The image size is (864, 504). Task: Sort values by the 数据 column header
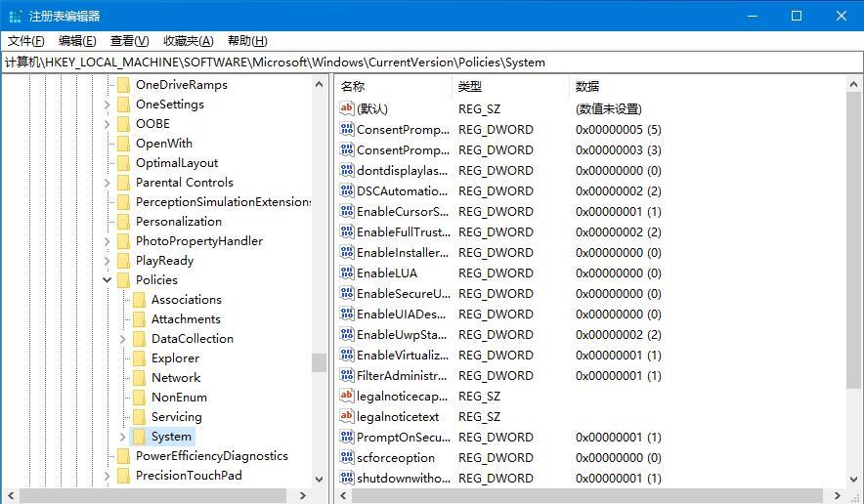707,87
